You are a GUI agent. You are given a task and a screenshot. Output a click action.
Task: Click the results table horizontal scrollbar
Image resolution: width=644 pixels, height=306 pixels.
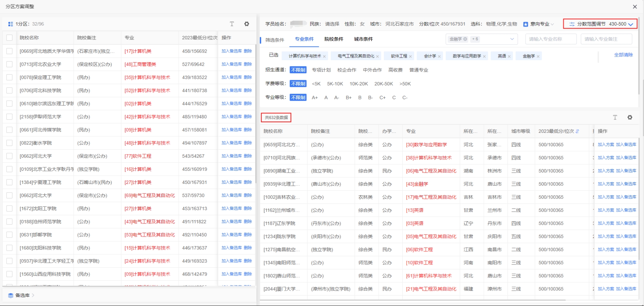point(413,300)
